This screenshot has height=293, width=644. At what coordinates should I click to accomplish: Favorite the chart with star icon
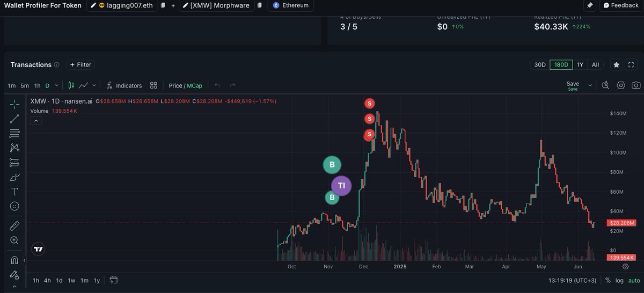(617, 64)
